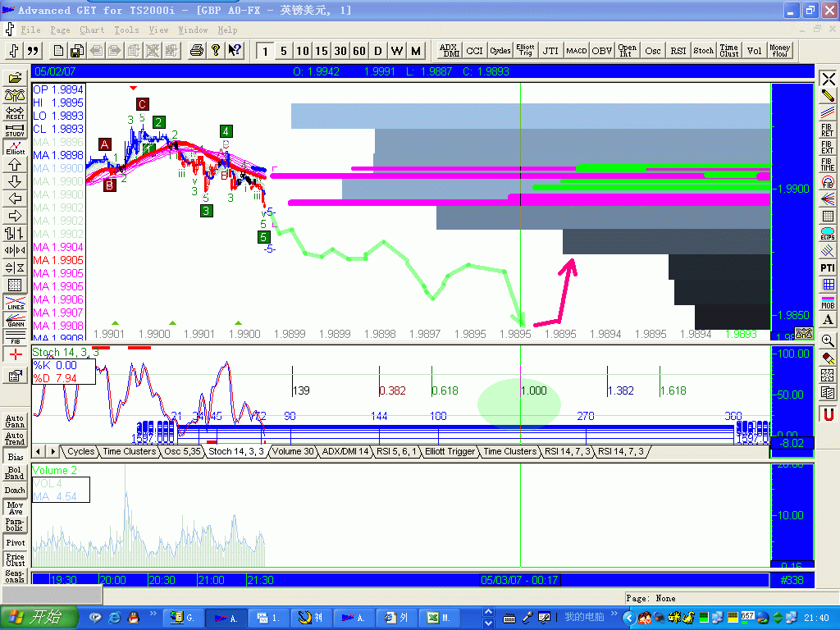Toggle the Parabolic study on the chart
Screen dimensions: 840x630
pyautogui.click(x=14, y=524)
